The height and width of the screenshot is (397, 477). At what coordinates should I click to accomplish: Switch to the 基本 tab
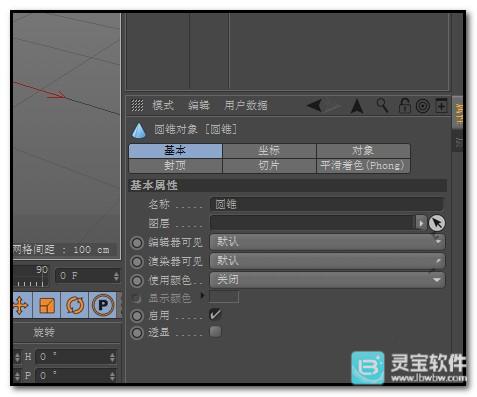click(x=175, y=151)
